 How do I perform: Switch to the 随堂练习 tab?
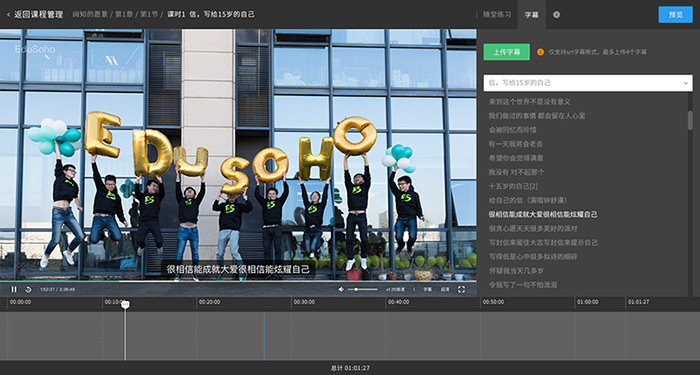click(497, 14)
